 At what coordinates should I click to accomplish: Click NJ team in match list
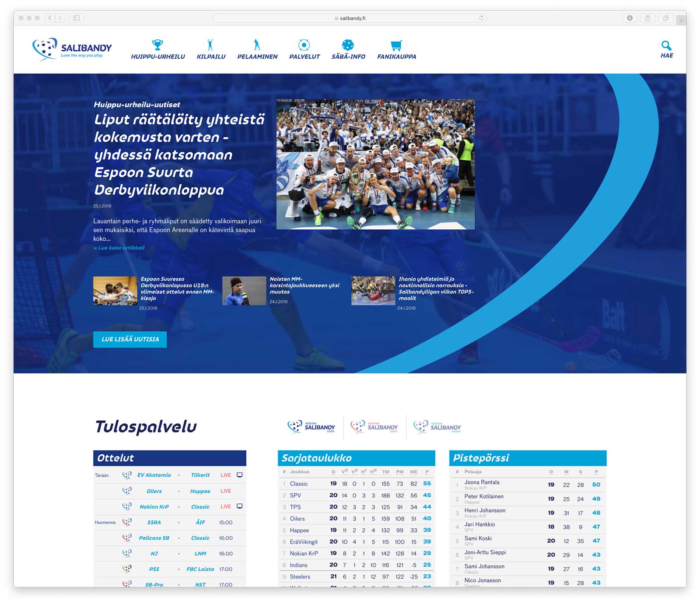[x=154, y=554]
